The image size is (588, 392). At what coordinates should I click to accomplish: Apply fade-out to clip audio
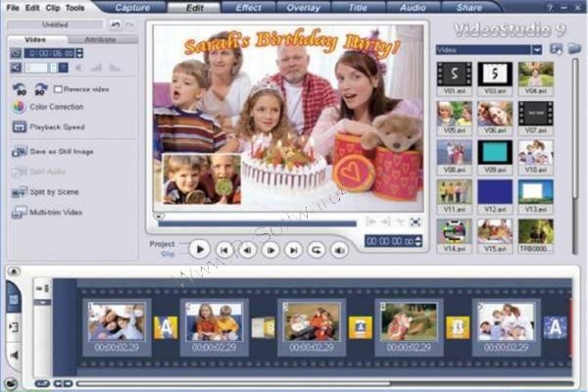[115, 68]
